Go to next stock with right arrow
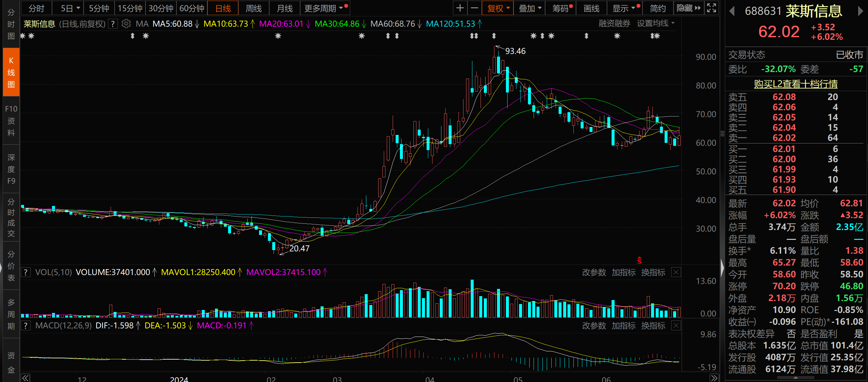Screen dimensions: 868x382 (x=860, y=12)
